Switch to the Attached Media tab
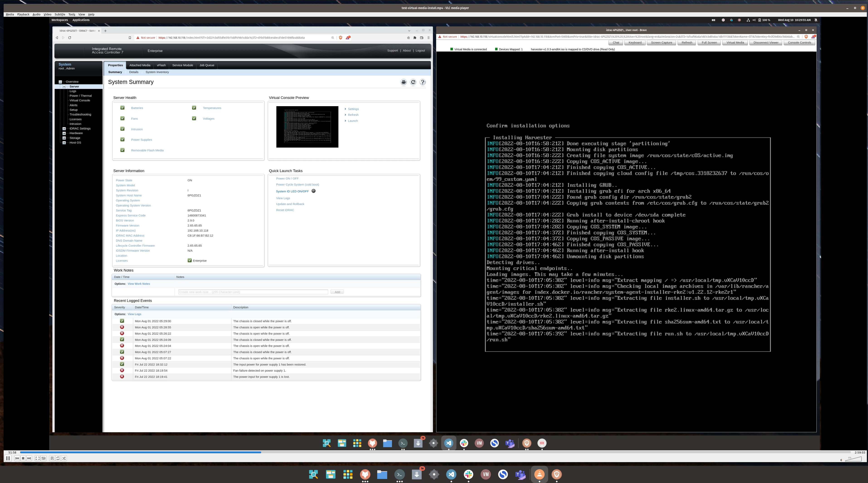Screen dimensions: 868x483 click(139, 65)
